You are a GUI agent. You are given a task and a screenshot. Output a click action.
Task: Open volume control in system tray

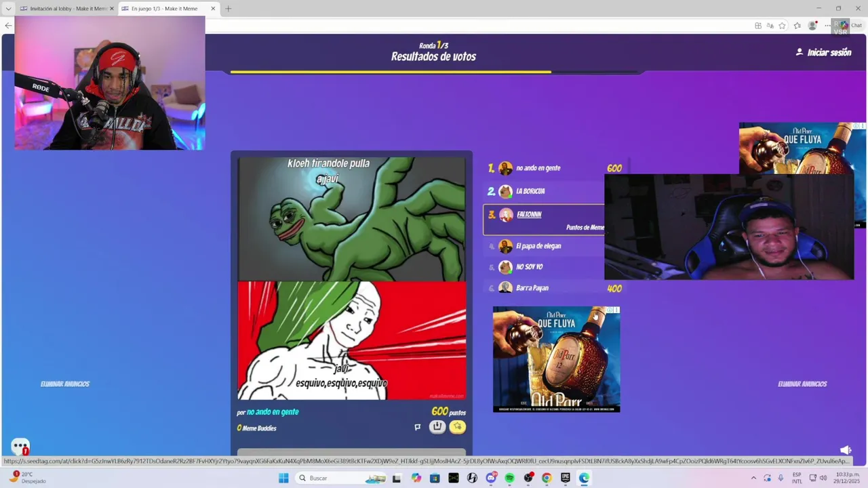[823, 478]
